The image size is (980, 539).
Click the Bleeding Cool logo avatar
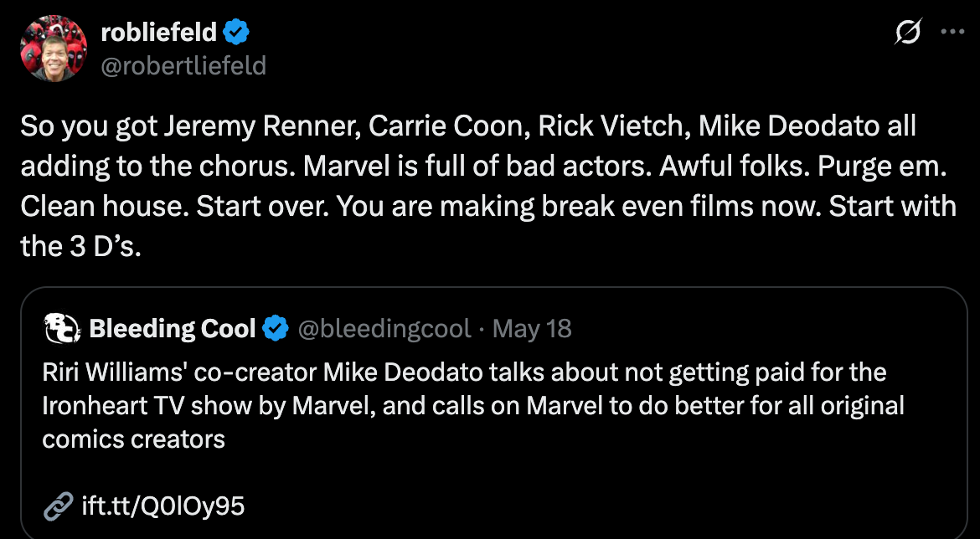61,329
